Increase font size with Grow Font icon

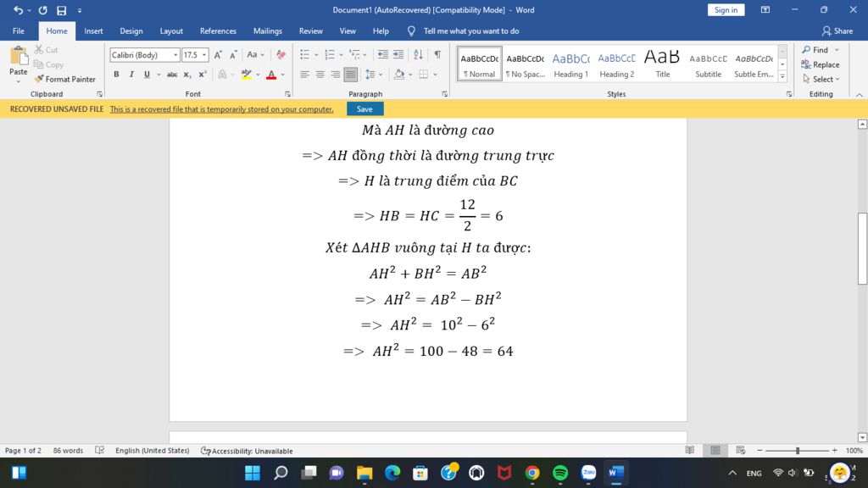pyautogui.click(x=218, y=55)
